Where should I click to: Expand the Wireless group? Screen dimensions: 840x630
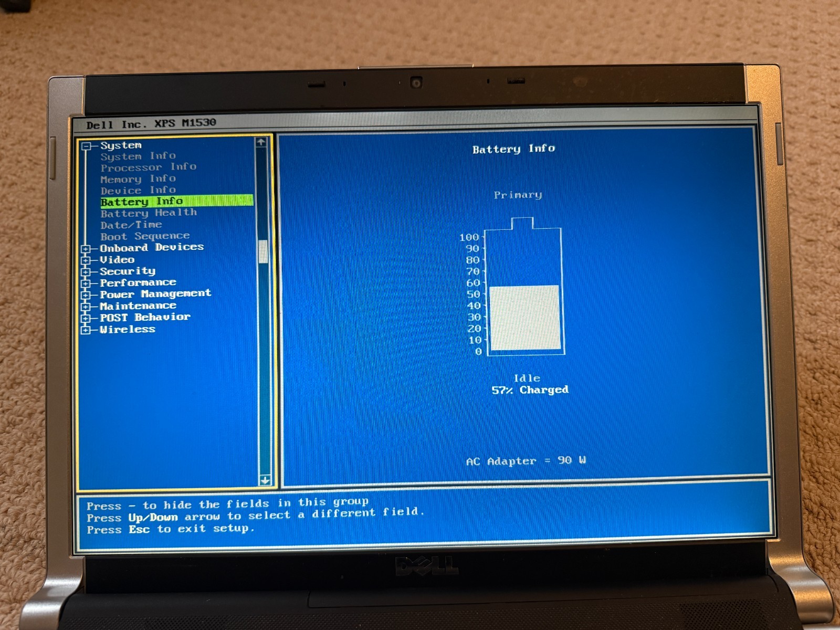[86, 330]
